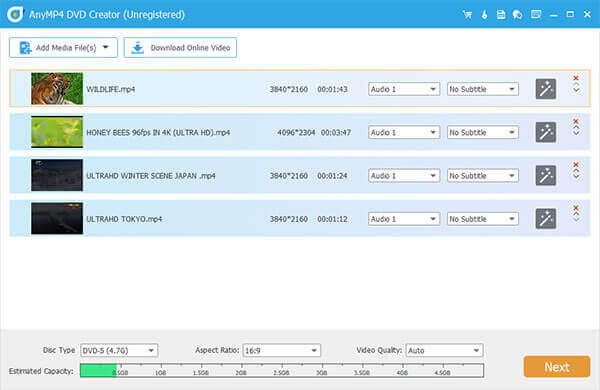Open Audio 1 dropdown for WILDLIFE.mp4
600x390 pixels.
[404, 89]
